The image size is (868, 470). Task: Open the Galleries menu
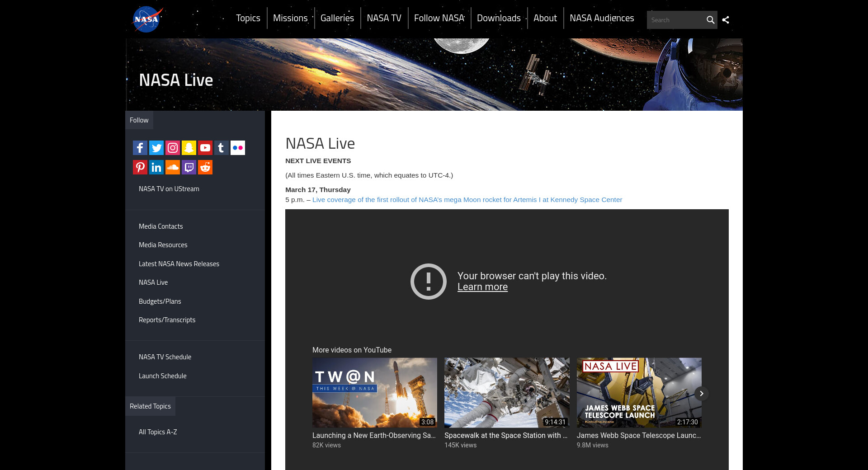tap(337, 18)
